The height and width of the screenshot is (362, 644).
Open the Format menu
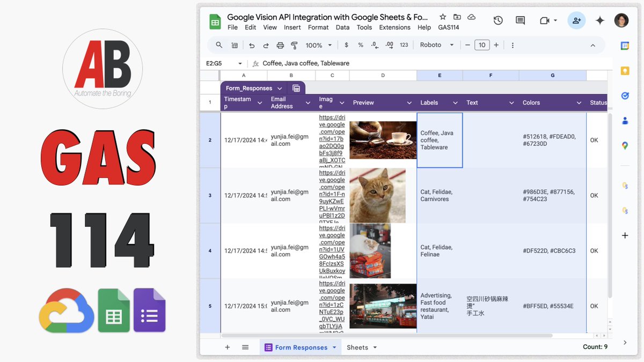pos(318,27)
